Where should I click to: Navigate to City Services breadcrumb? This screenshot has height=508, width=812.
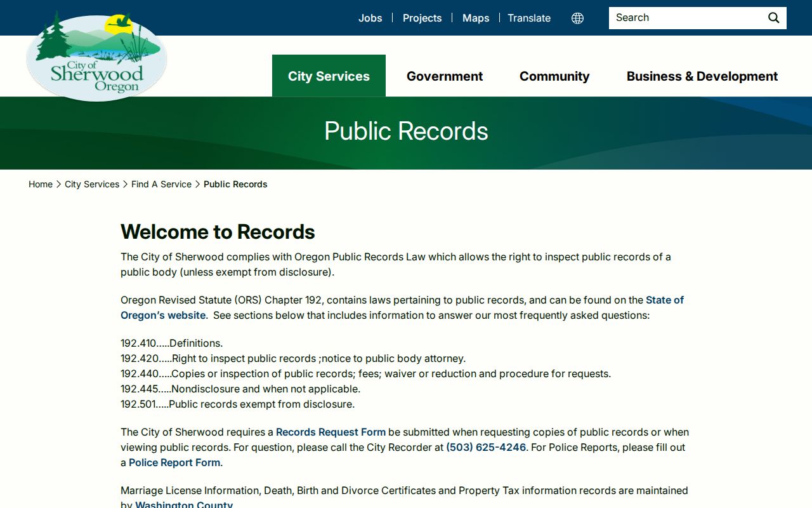(92, 184)
